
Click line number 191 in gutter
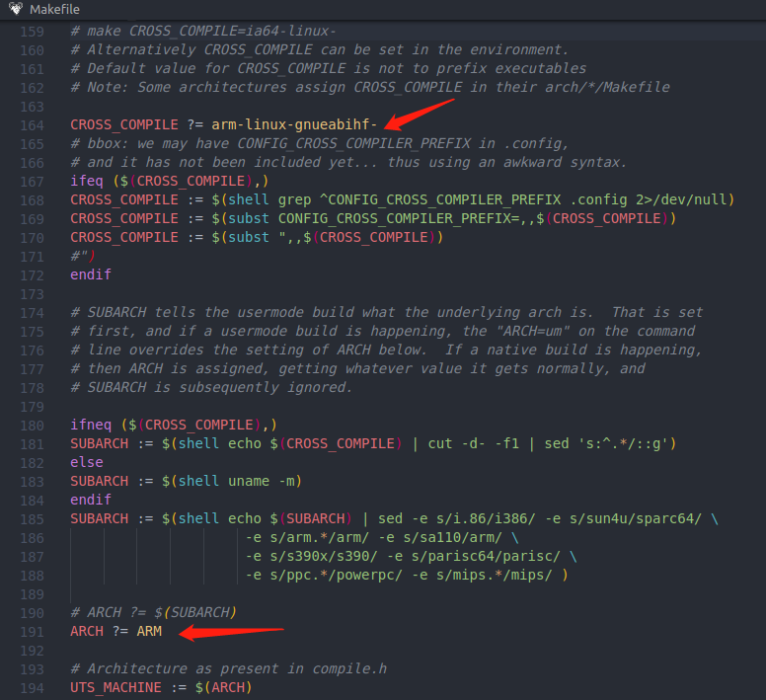32,632
